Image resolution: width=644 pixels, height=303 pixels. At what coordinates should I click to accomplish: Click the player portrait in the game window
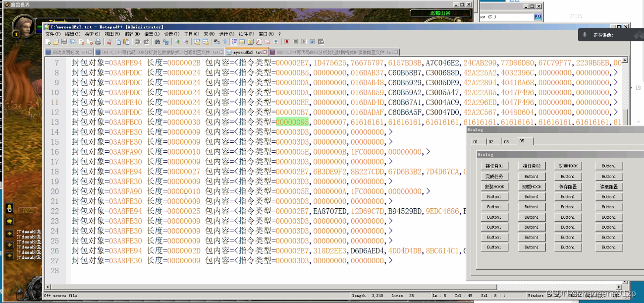23,26
